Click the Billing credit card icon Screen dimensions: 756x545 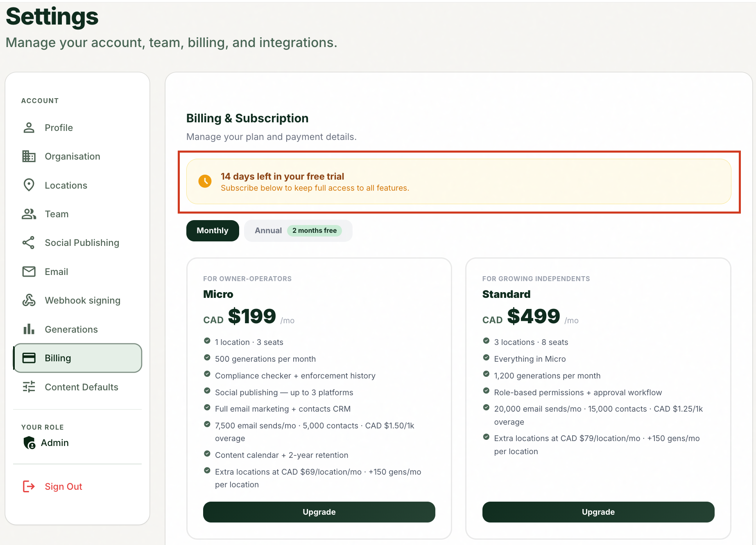point(29,358)
